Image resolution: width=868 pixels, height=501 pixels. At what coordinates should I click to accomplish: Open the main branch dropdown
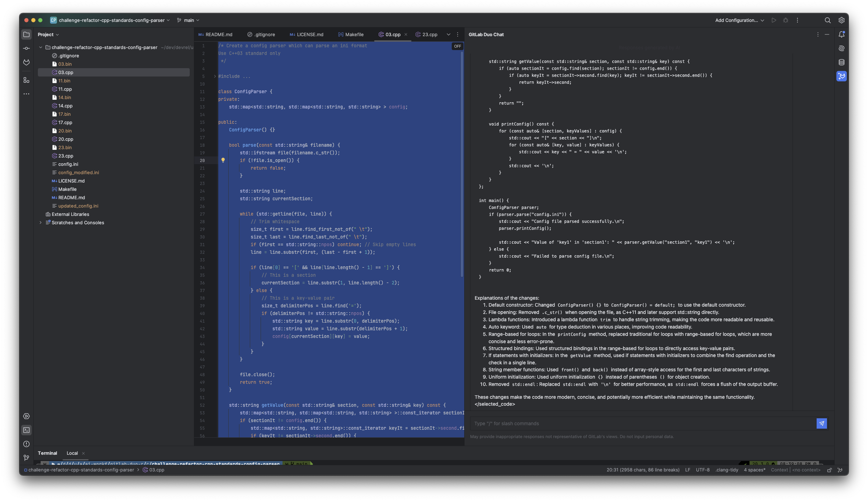click(188, 20)
